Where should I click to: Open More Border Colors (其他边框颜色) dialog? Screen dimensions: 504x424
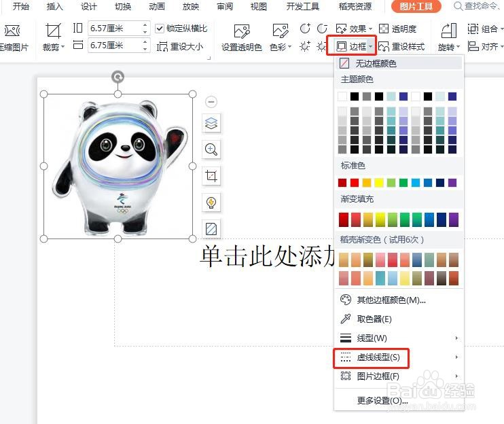point(399,300)
